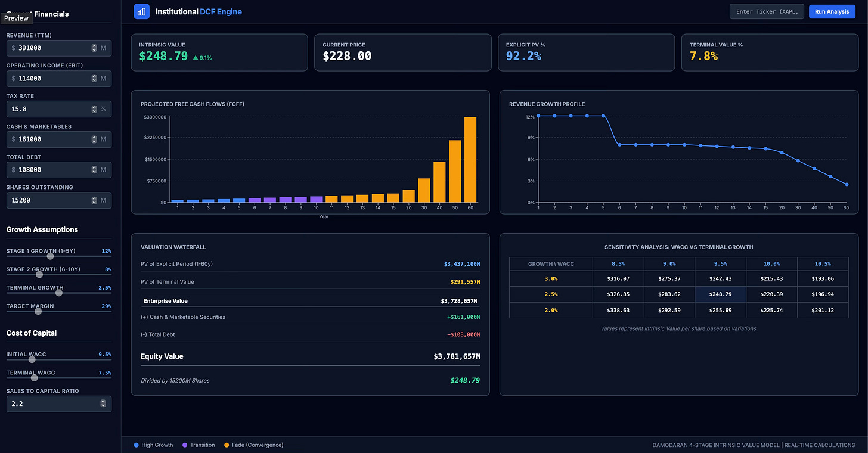Adjust the Target Margin slider handle
Screen dimensions: 868x453
point(38,311)
